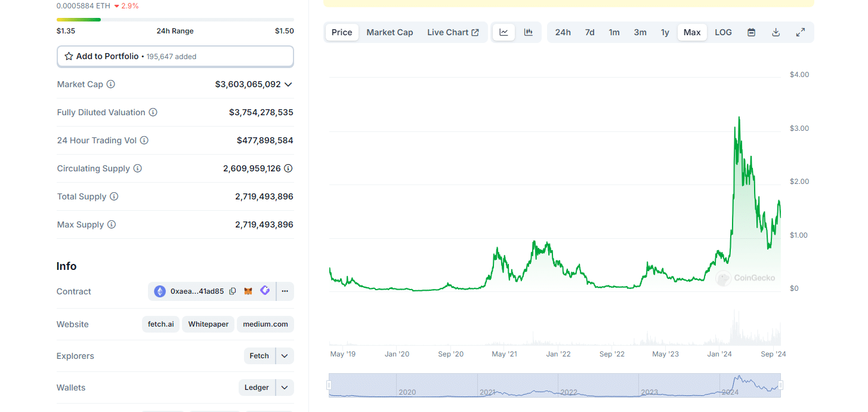Click the $1.35 range low value
The width and height of the screenshot is (868, 412).
pos(66,31)
